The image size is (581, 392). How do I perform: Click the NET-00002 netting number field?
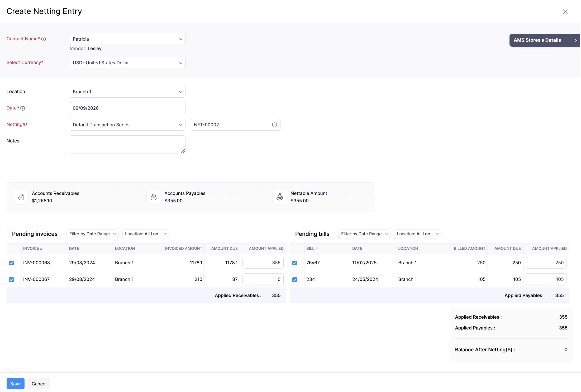click(x=235, y=125)
